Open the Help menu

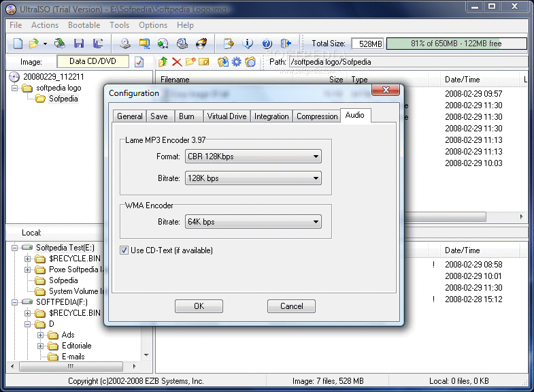tap(185, 25)
